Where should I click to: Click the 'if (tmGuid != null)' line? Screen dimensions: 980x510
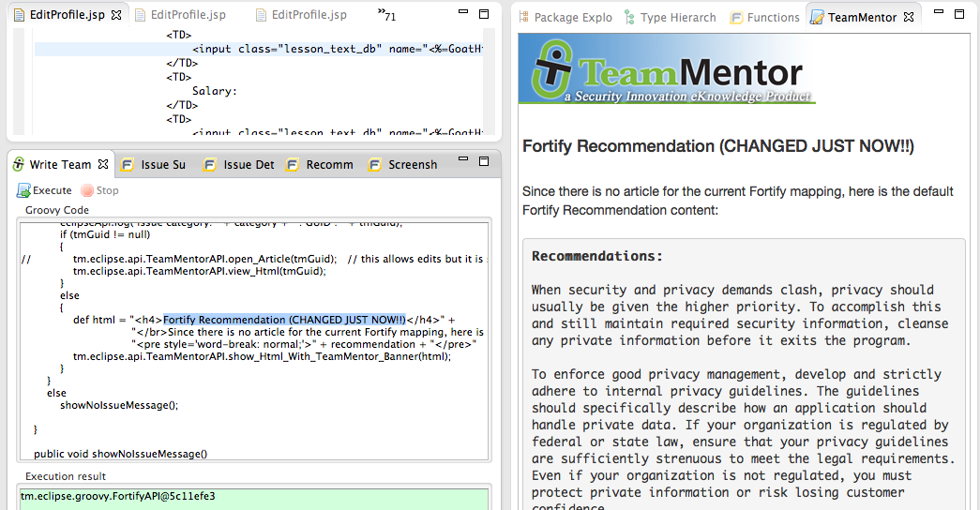(105, 234)
